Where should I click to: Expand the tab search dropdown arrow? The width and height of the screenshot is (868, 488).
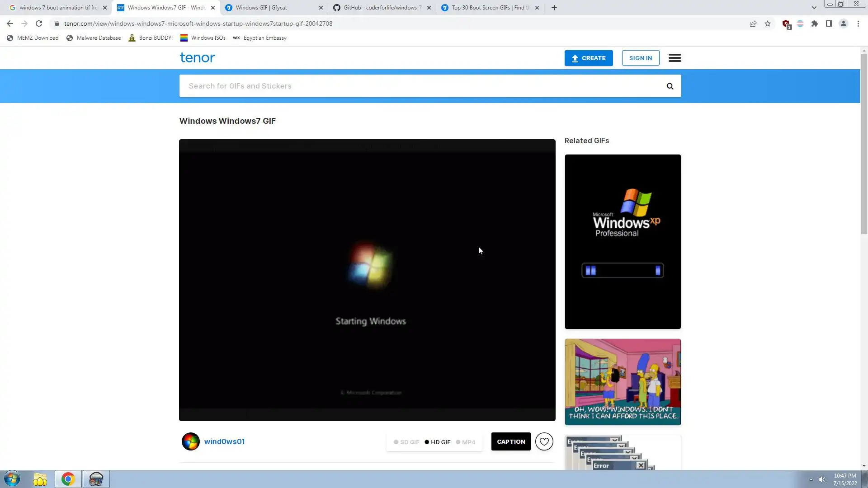[814, 8]
